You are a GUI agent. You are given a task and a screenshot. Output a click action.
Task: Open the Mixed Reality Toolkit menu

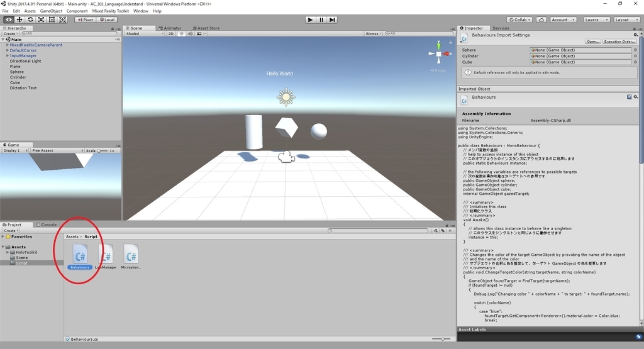click(x=110, y=11)
